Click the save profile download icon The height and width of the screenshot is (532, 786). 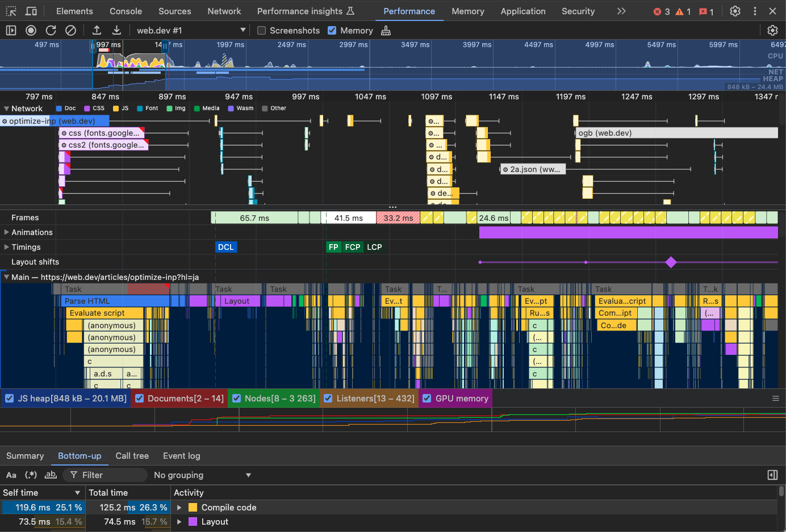pyautogui.click(x=116, y=31)
